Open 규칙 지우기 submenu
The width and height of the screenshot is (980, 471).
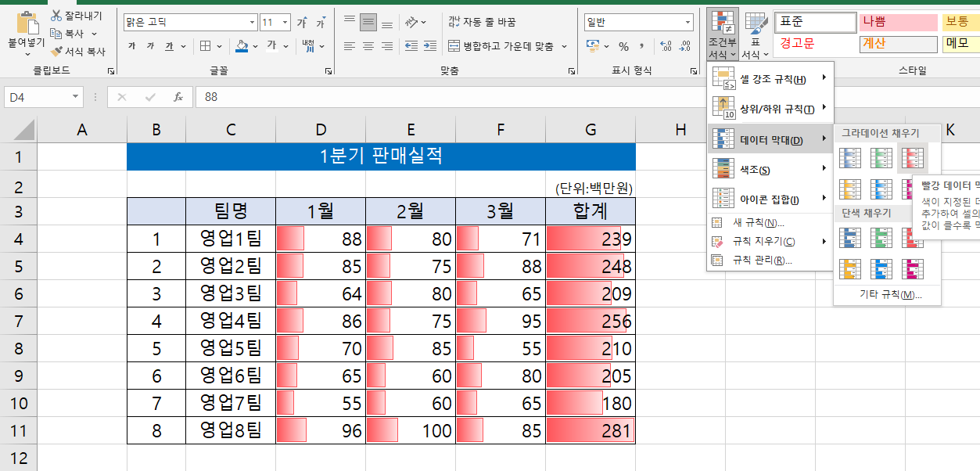(x=770, y=241)
